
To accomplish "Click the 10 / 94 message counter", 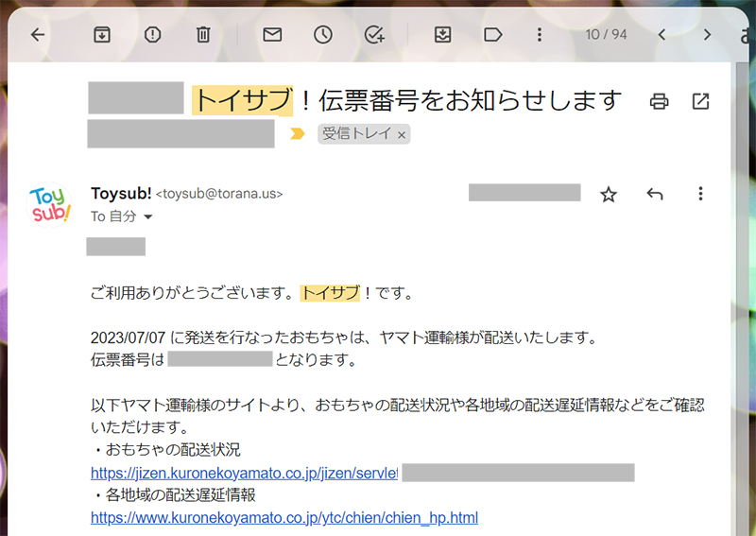I will (x=606, y=35).
